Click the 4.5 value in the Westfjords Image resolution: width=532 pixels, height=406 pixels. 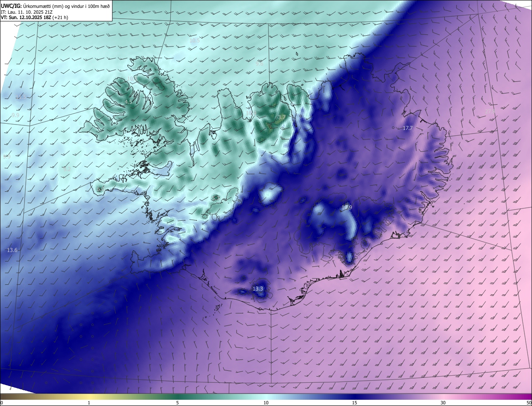128,102
